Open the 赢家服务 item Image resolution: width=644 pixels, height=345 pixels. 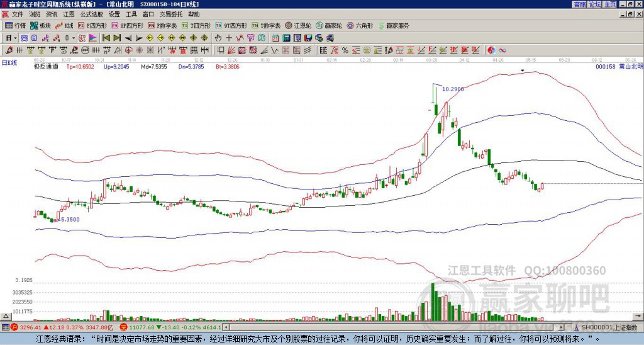(394, 25)
